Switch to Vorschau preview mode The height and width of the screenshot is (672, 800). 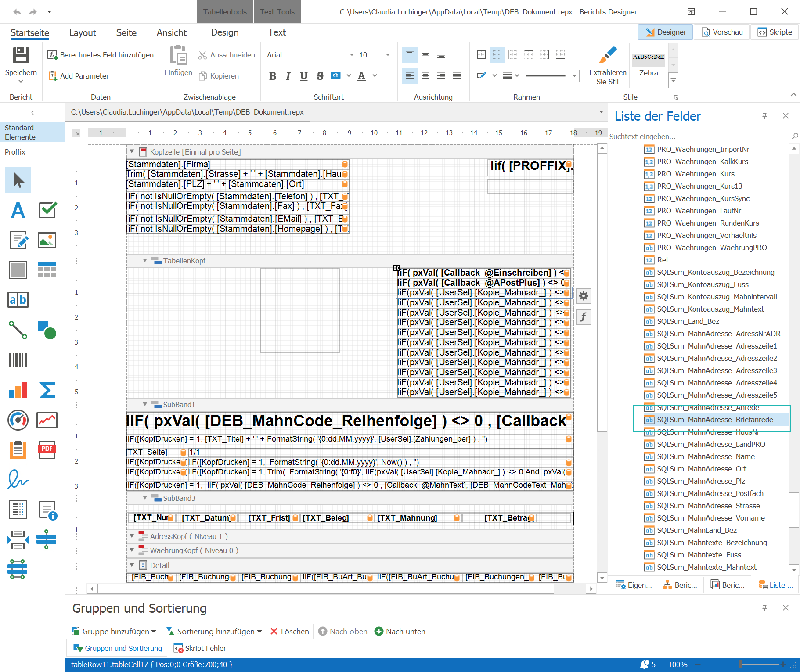tap(722, 32)
